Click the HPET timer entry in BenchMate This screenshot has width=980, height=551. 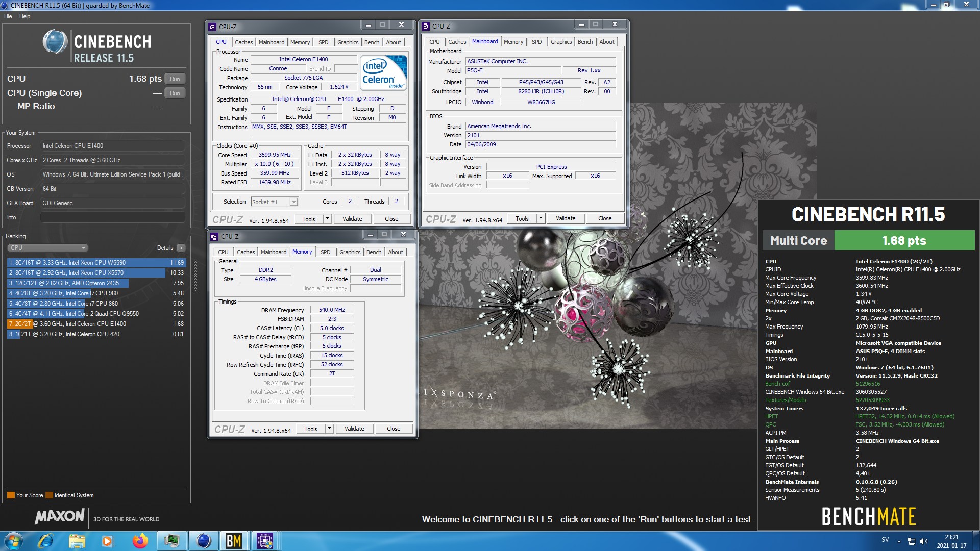click(771, 416)
